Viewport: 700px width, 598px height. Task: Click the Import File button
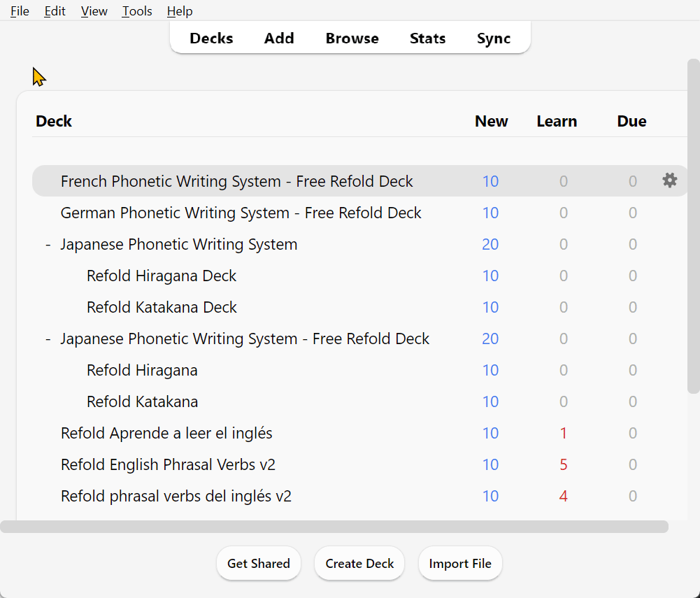tap(460, 564)
